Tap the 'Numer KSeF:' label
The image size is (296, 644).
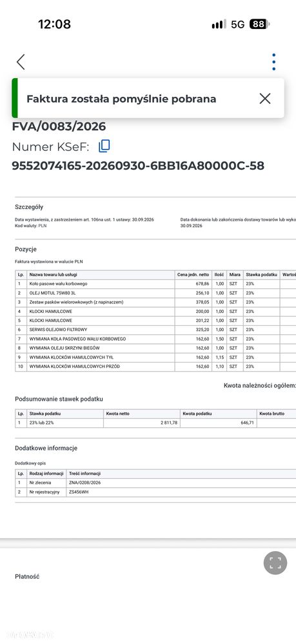50,146
